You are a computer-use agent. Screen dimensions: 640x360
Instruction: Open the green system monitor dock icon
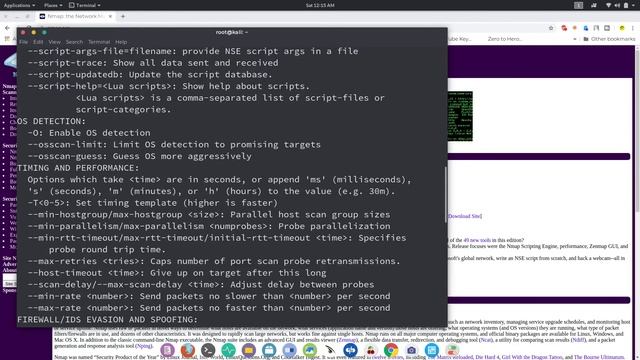[228, 350]
